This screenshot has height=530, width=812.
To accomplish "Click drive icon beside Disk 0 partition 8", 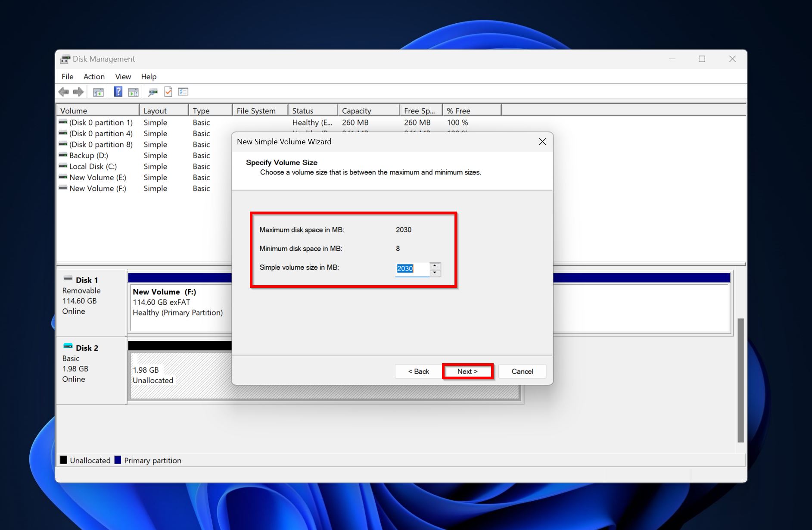I will [x=63, y=144].
